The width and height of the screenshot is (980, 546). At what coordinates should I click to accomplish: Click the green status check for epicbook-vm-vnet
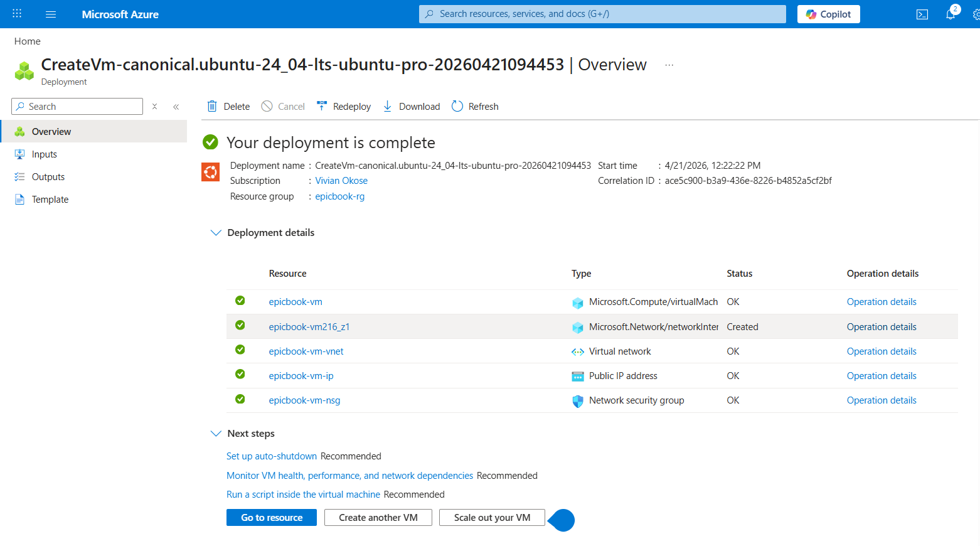point(240,350)
